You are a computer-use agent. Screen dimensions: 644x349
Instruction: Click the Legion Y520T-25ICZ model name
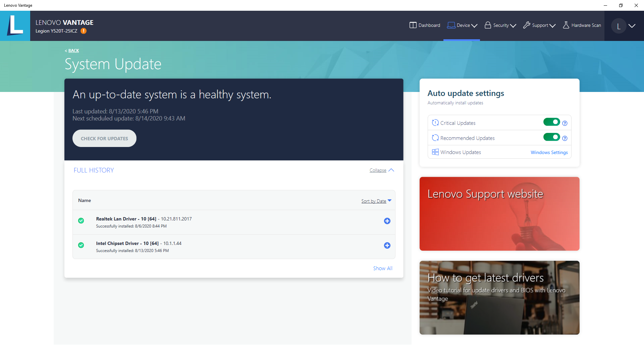[x=56, y=31]
